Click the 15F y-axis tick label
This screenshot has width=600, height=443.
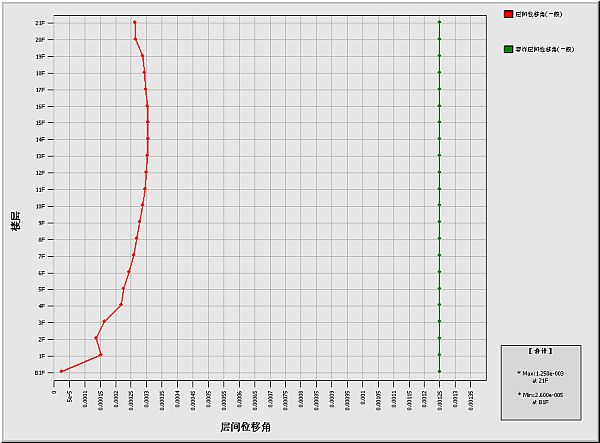pos(38,122)
